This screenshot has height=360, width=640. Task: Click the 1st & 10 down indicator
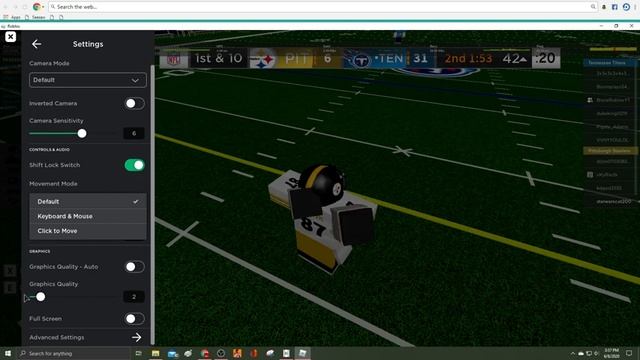pyautogui.click(x=219, y=59)
